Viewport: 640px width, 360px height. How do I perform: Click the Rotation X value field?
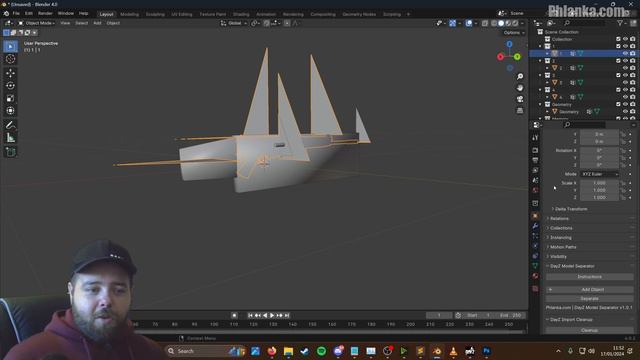599,151
